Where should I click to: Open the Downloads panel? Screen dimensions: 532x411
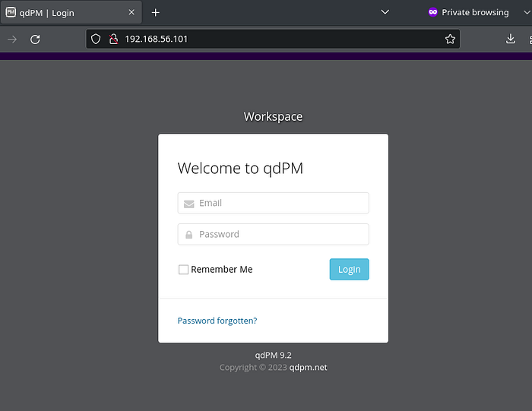point(511,39)
